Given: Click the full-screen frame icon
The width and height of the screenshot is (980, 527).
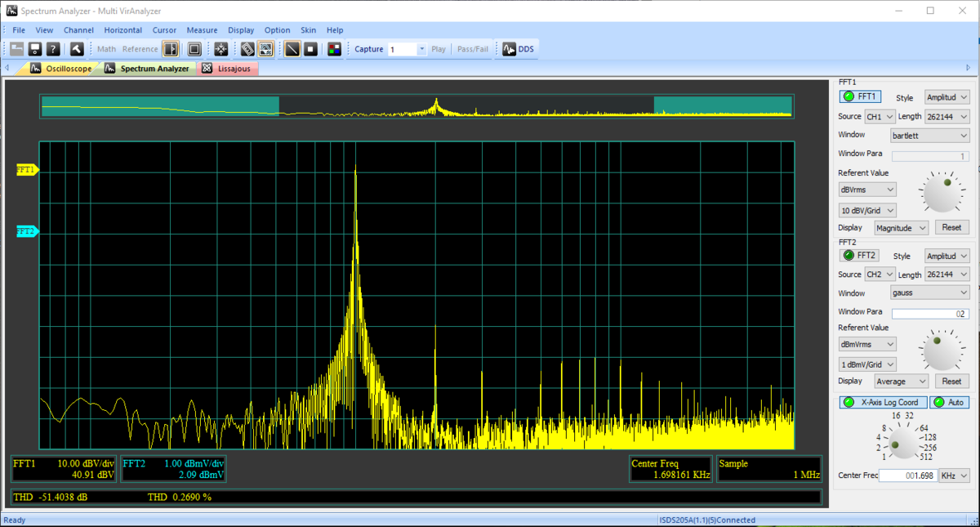Looking at the screenshot, I should click(194, 49).
